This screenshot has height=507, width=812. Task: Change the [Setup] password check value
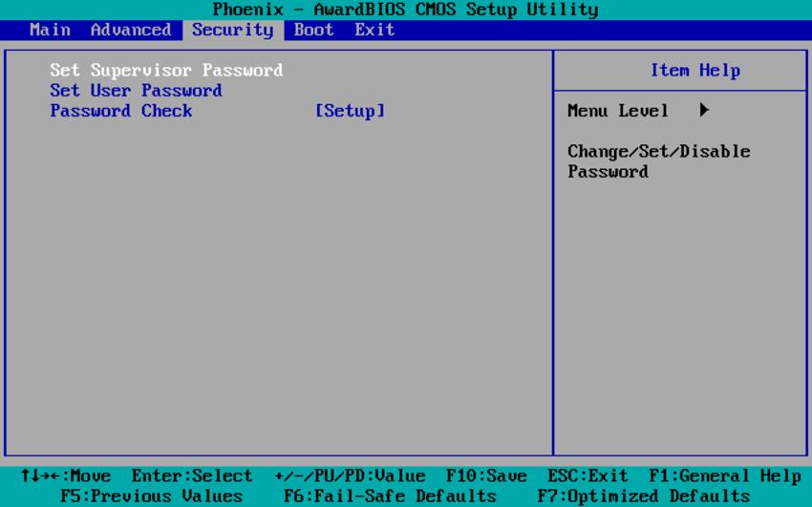pyautogui.click(x=350, y=111)
